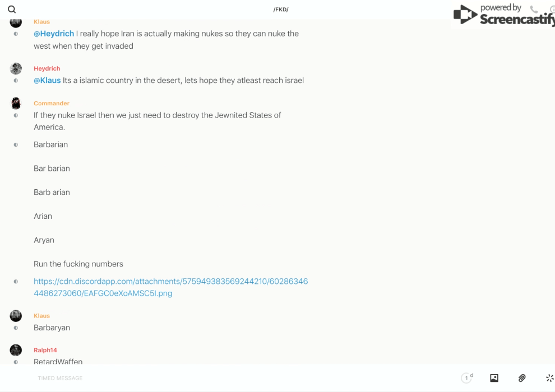Open Heydrich's profile avatar
This screenshot has width=555, height=392.
click(16, 68)
